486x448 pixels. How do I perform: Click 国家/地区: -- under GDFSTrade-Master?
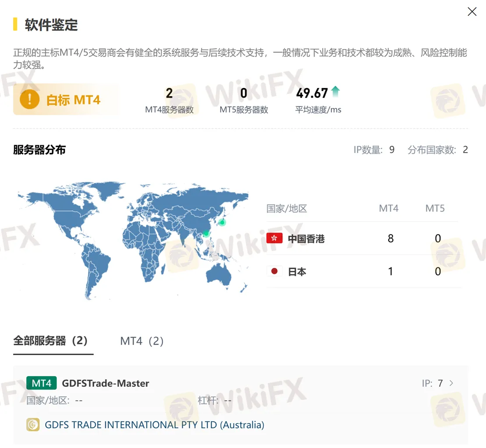tap(54, 401)
